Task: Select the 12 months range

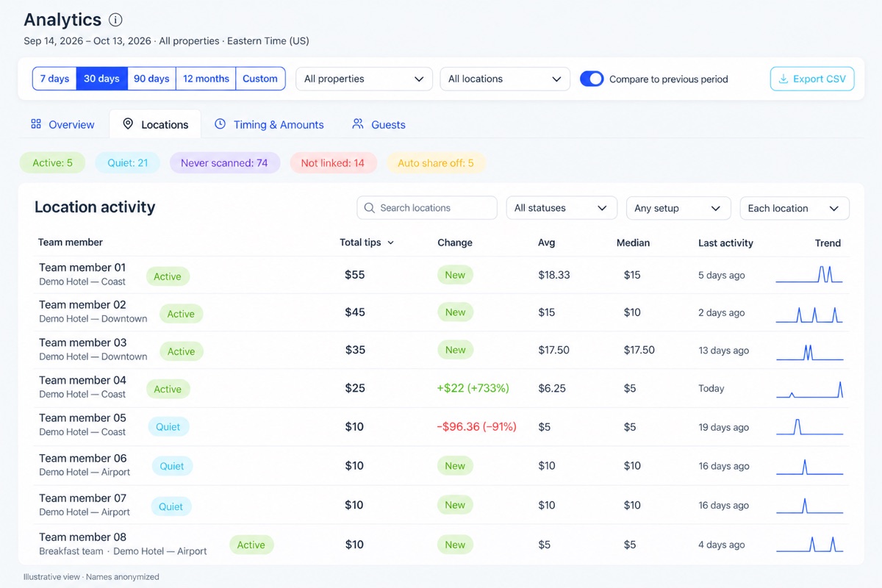Action: [206, 79]
